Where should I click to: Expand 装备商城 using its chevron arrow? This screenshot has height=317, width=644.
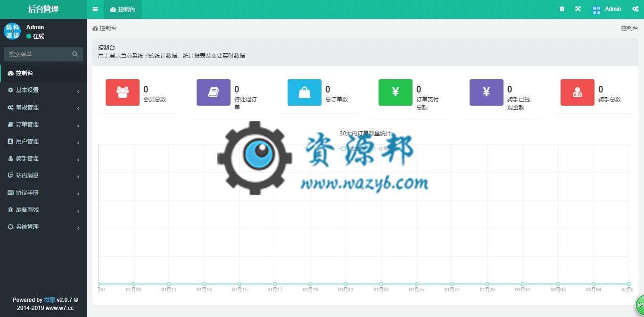[x=78, y=210]
